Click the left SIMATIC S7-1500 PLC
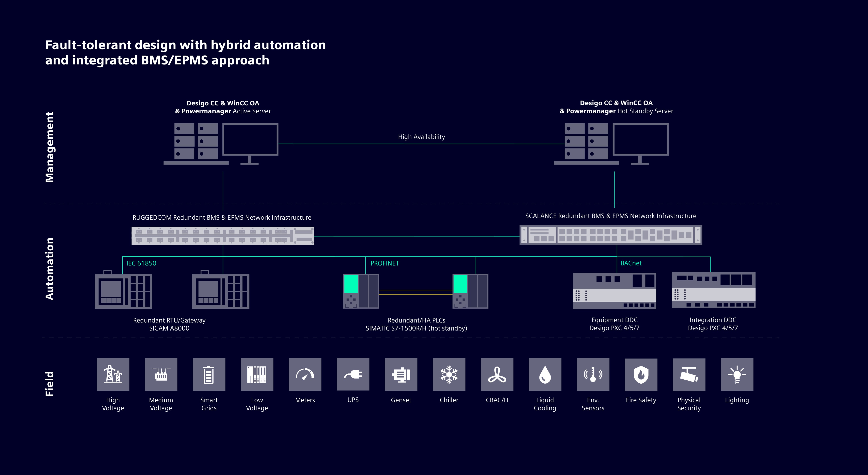 tap(361, 291)
